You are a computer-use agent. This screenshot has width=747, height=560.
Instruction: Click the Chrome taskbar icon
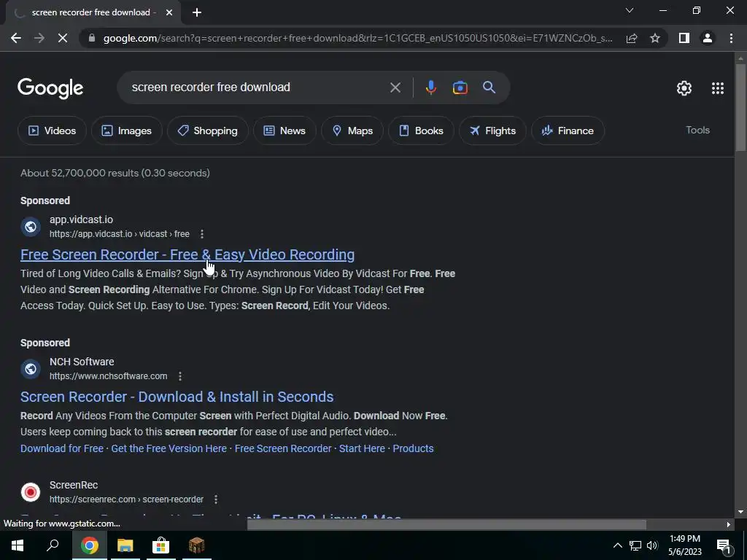[x=89, y=545]
